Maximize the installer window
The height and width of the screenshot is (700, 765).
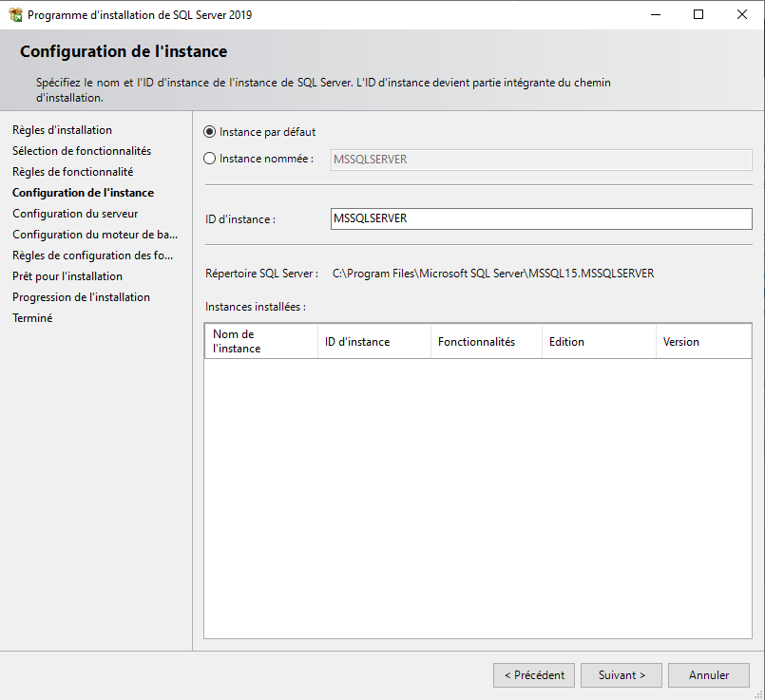(x=698, y=15)
